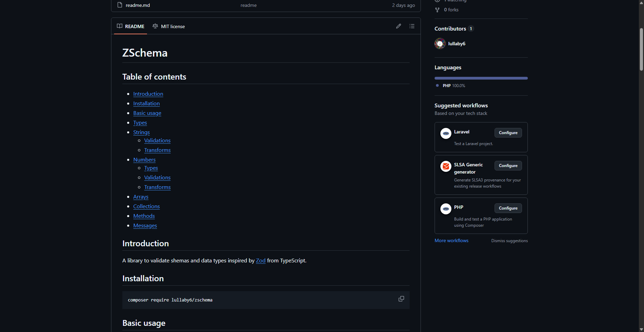Click the '2 days ago' timestamp
The image size is (644, 332).
(x=403, y=5)
